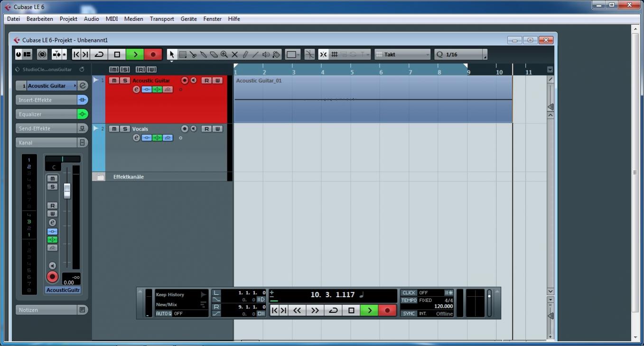Select the Split scissors tool

click(x=193, y=55)
